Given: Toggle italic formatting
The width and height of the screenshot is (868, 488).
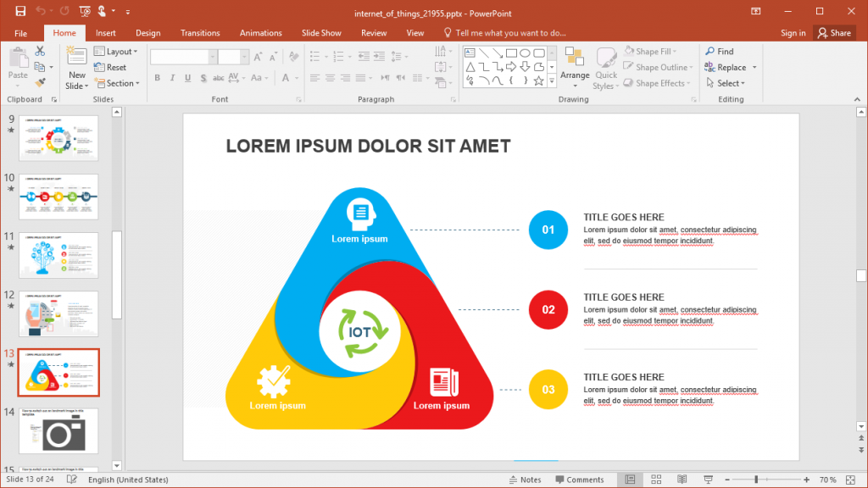Looking at the screenshot, I should 171,77.
